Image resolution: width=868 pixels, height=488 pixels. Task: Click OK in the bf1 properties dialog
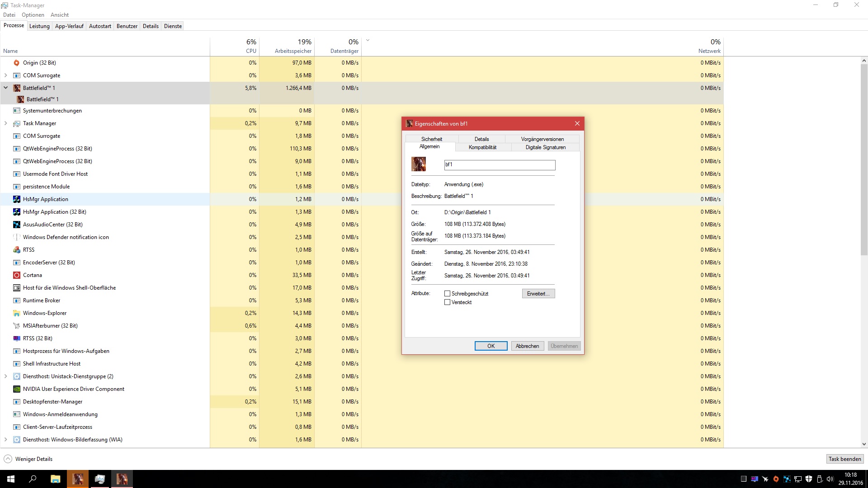(491, 346)
